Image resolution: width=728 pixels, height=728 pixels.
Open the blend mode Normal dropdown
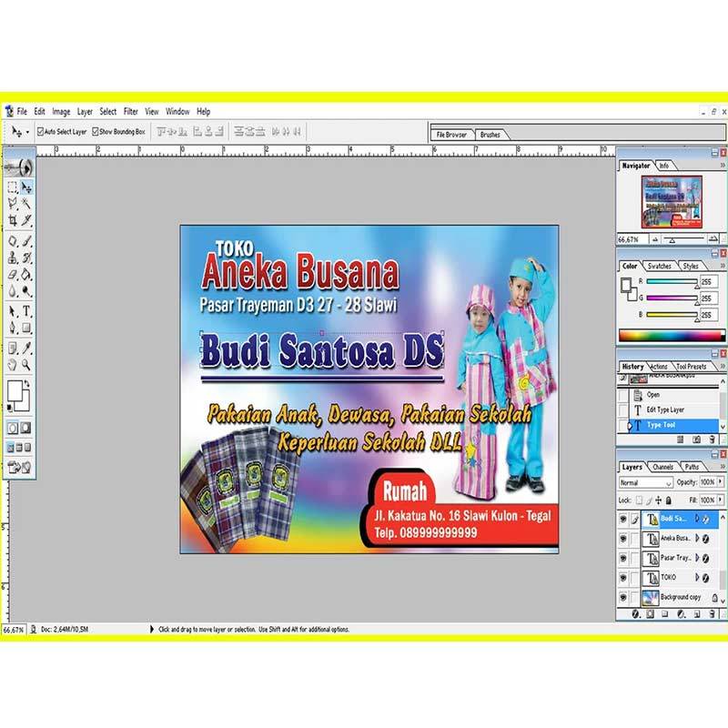click(645, 482)
